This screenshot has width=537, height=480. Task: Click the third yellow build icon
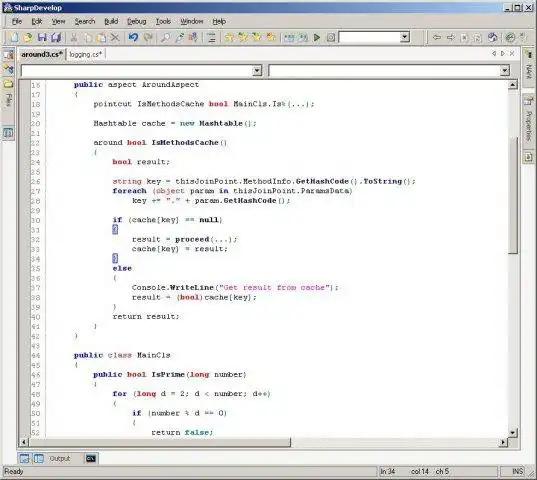257,37
